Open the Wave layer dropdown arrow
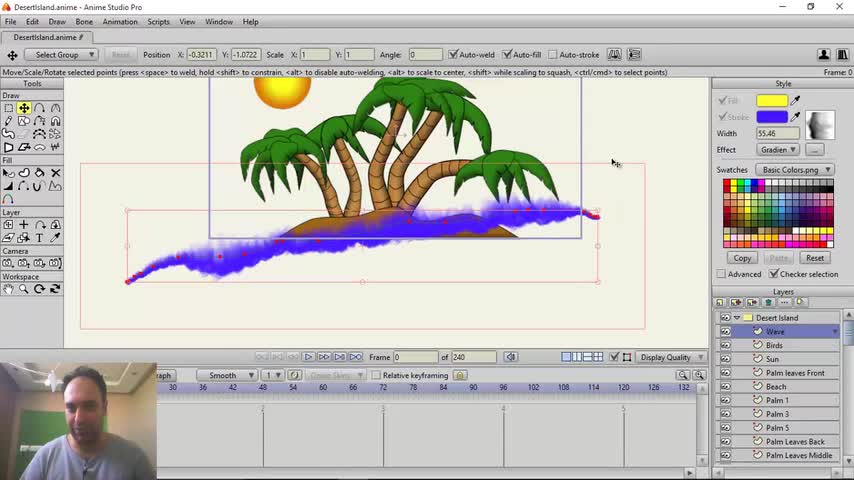This screenshot has height=480, width=854. (x=835, y=331)
